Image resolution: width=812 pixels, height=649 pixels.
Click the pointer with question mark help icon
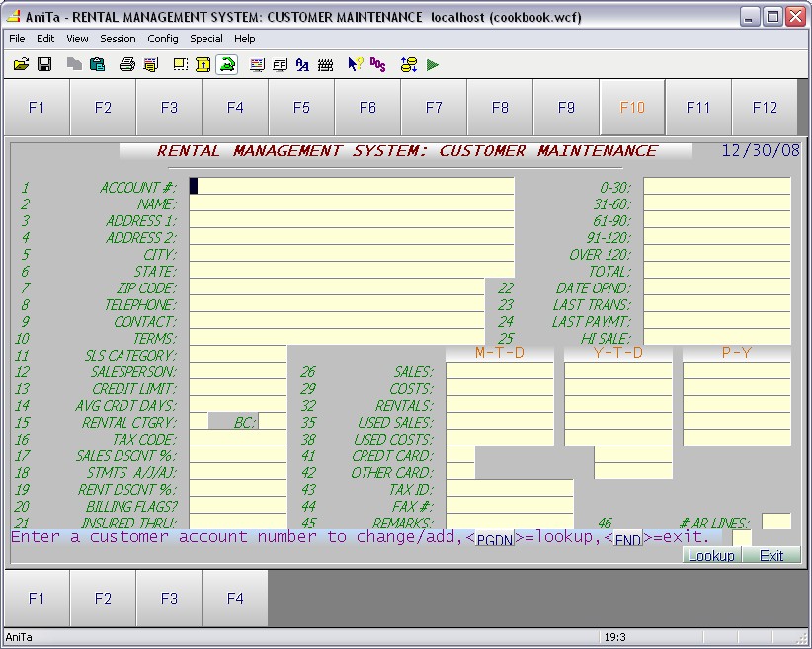click(356, 65)
